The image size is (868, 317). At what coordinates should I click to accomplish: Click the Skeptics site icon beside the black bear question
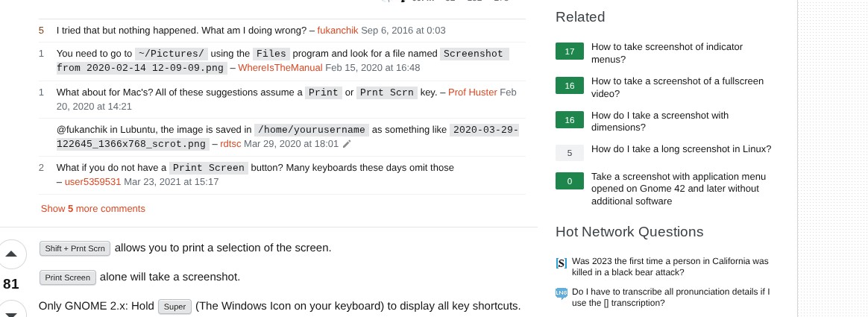point(562,263)
